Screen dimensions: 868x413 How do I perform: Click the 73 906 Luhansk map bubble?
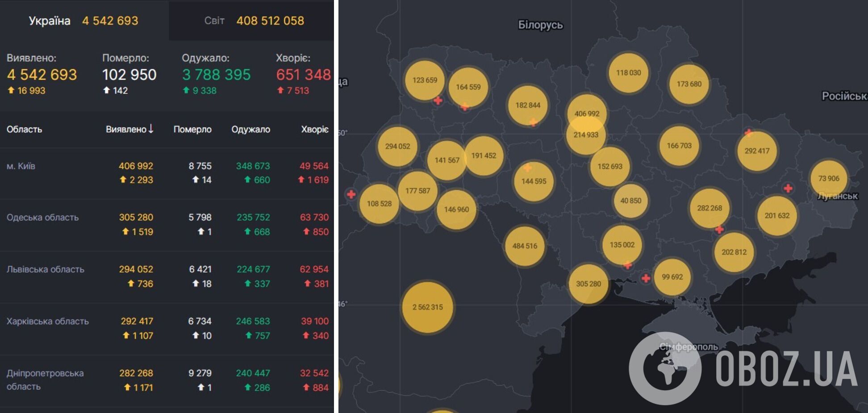pyautogui.click(x=829, y=178)
